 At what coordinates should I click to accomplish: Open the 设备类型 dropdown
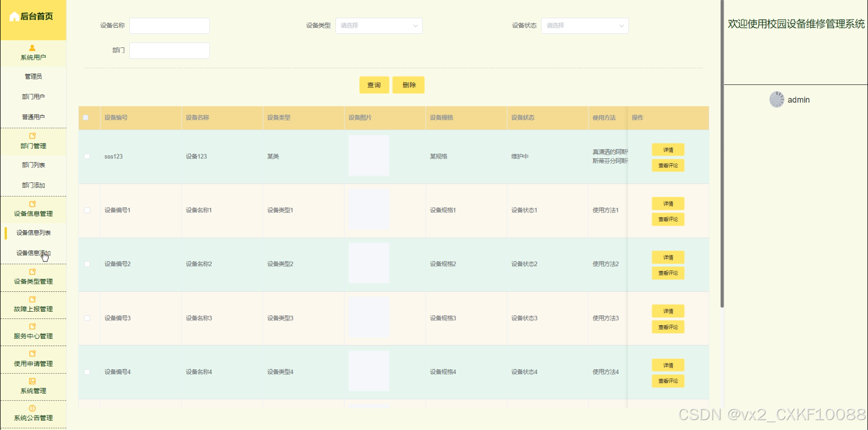tap(379, 26)
